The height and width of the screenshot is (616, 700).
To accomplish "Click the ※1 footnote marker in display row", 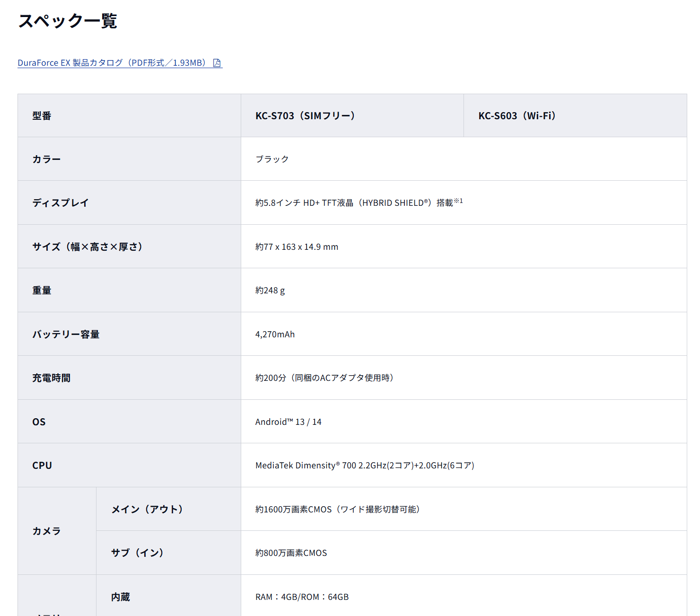I will click(x=458, y=201).
